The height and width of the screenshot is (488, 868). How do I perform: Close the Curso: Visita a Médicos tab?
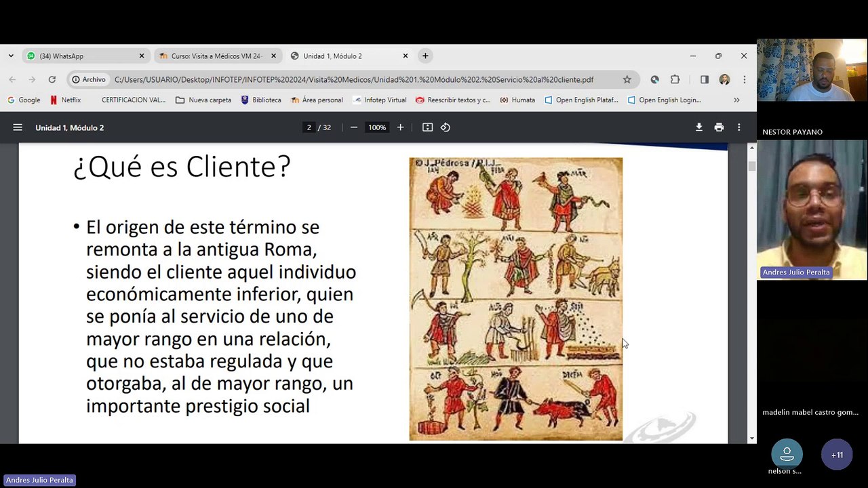click(273, 56)
